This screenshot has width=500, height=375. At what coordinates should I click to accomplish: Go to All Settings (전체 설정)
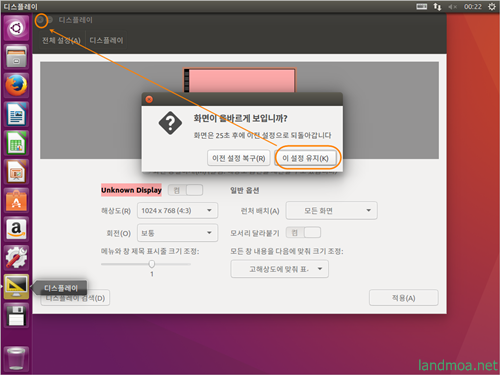(x=61, y=41)
